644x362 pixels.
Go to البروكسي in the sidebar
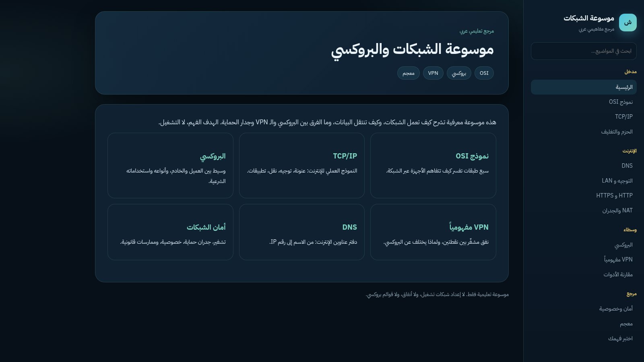[x=584, y=245]
